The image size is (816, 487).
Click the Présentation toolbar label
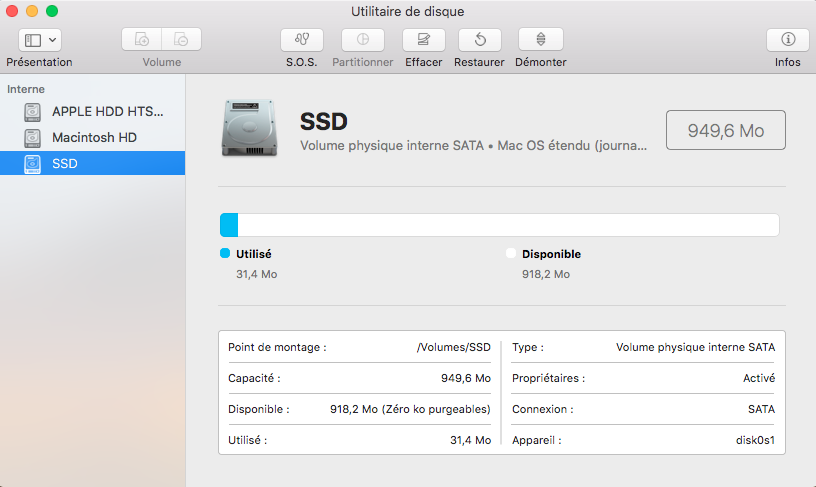point(40,62)
